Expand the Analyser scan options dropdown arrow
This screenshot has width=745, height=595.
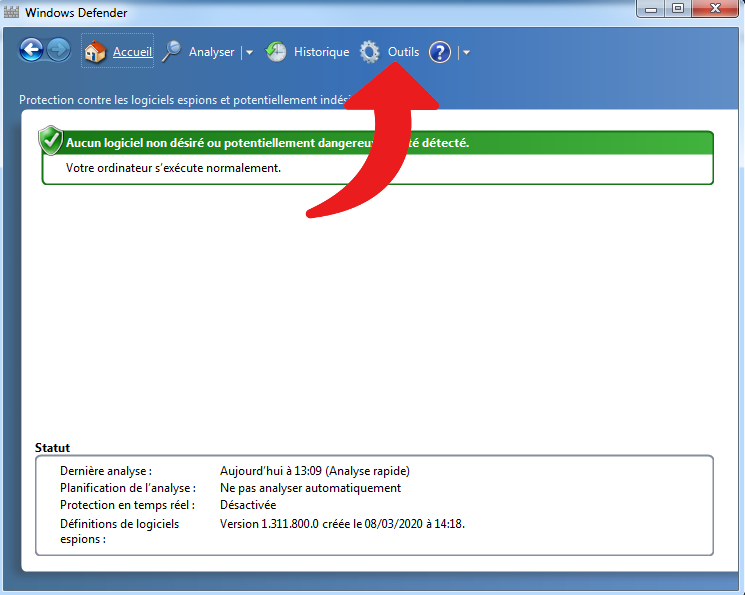[249, 52]
